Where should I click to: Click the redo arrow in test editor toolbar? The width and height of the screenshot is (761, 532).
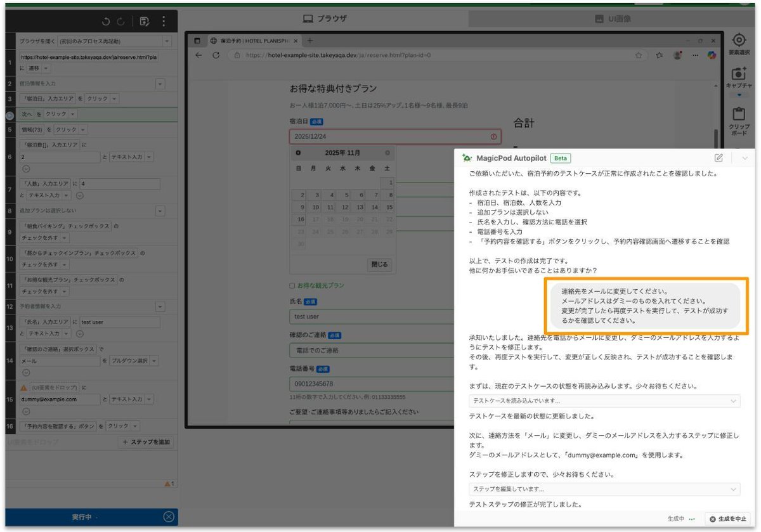pyautogui.click(x=120, y=22)
